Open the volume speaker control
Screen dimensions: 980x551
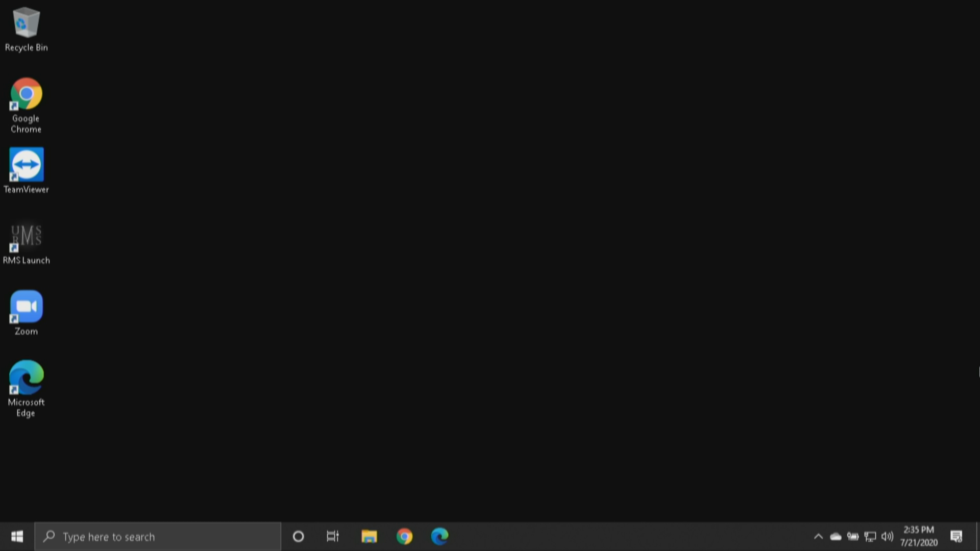click(x=888, y=537)
